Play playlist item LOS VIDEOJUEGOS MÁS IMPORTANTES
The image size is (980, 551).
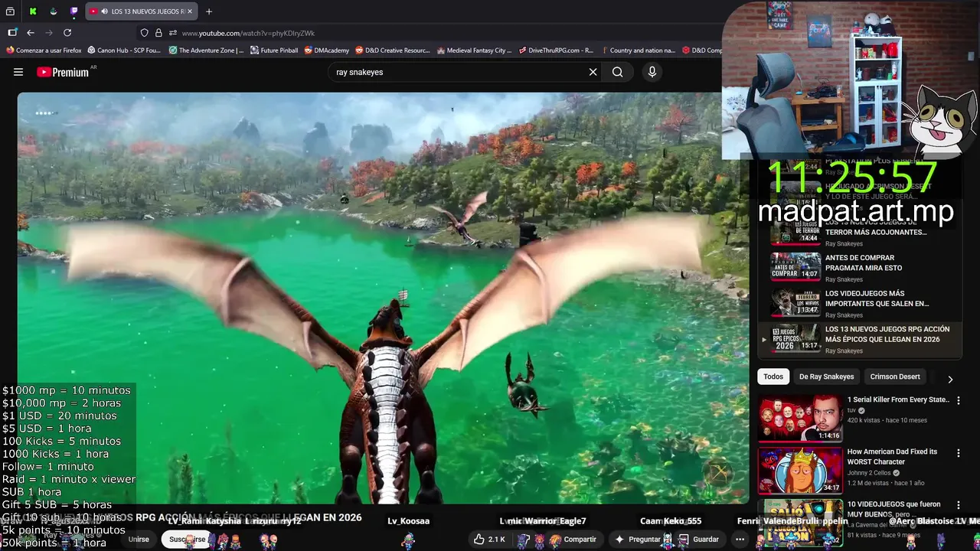click(x=860, y=304)
